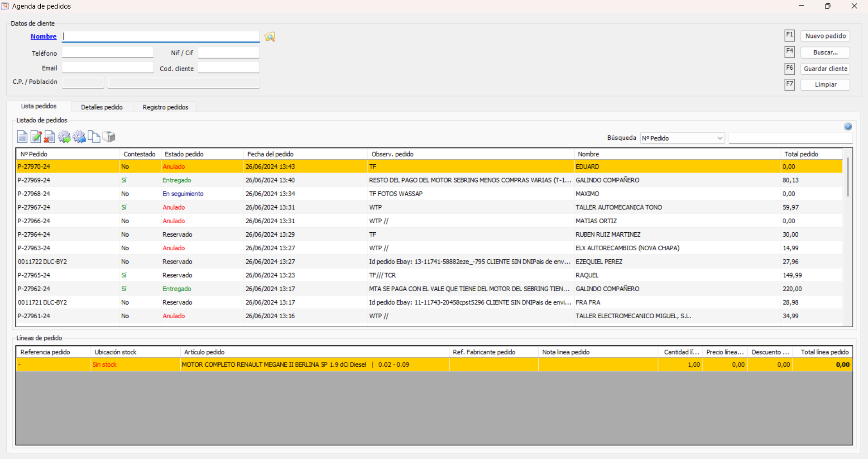Focus the Teléfono input field

(x=108, y=53)
